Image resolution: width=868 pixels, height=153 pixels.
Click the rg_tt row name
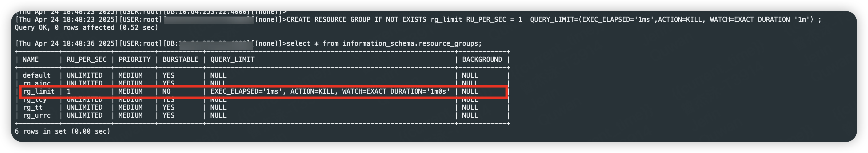click(32, 108)
